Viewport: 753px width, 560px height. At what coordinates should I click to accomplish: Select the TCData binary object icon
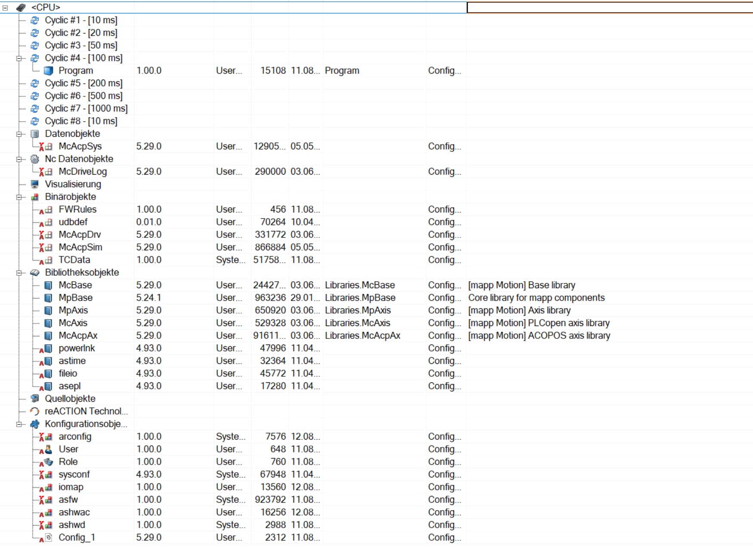(x=46, y=260)
